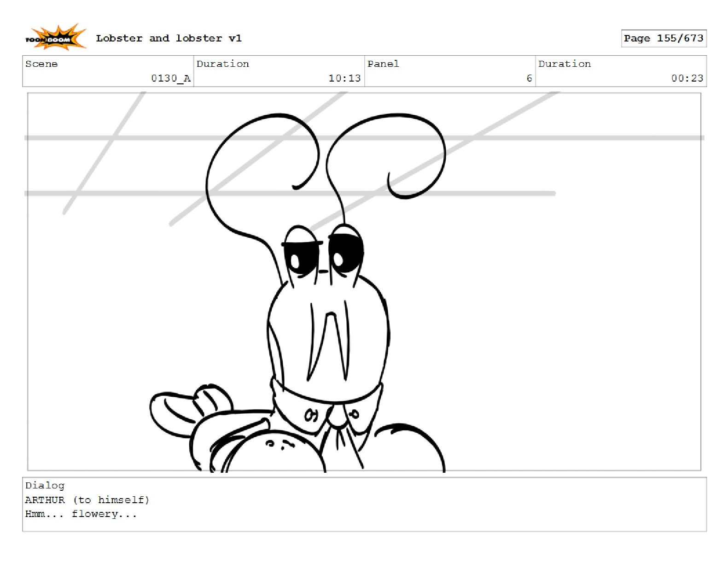Image resolution: width=728 pixels, height=564 pixels.
Task: Click the 'Page 155/673' box
Action: tap(664, 38)
